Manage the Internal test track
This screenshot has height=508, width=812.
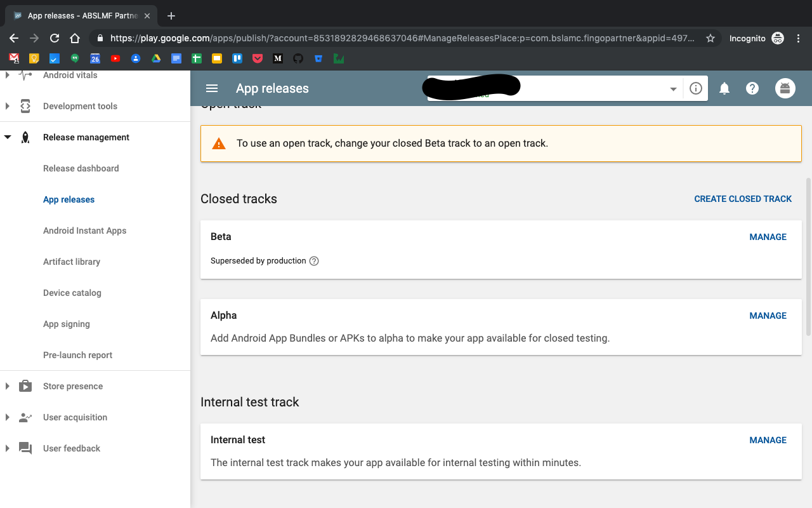click(768, 440)
